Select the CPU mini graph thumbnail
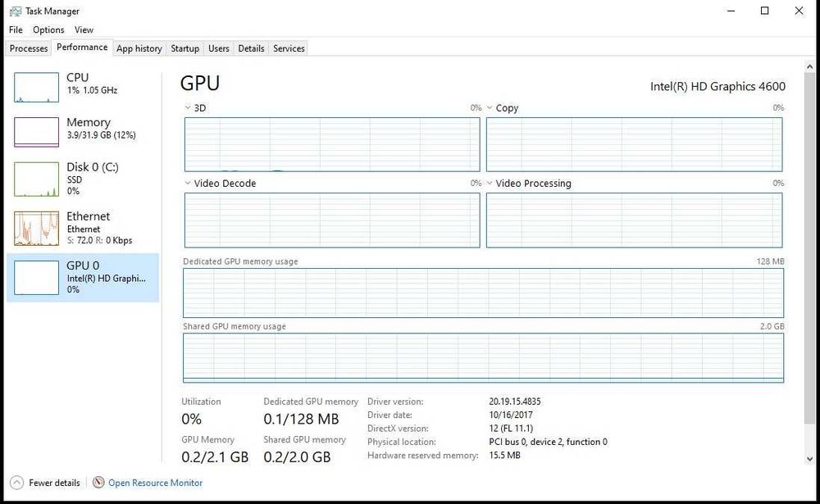The height and width of the screenshot is (504, 820). 37,87
